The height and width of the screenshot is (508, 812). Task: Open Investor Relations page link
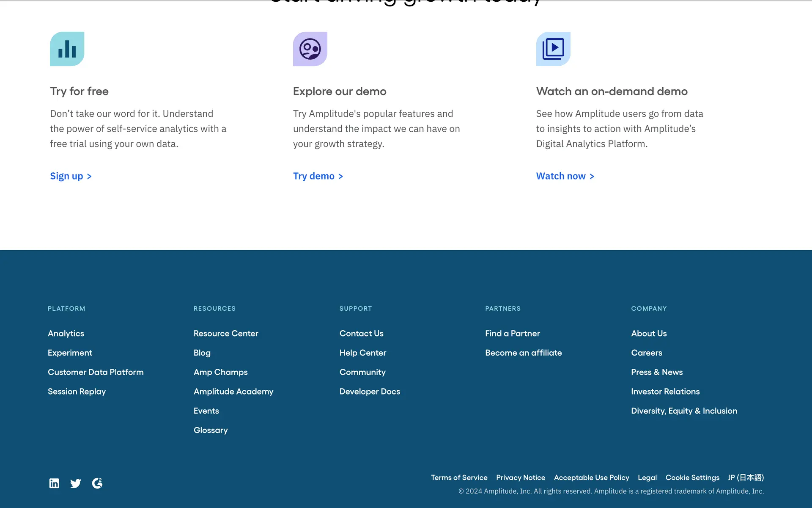click(x=665, y=392)
